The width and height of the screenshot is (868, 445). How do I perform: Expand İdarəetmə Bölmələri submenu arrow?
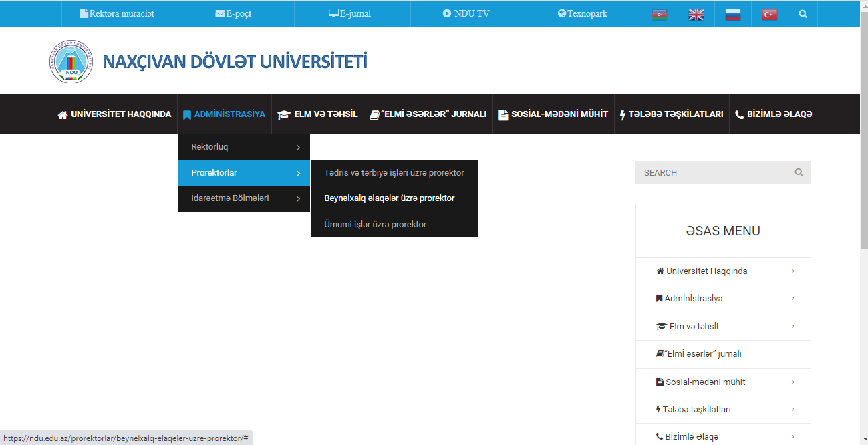pos(298,198)
